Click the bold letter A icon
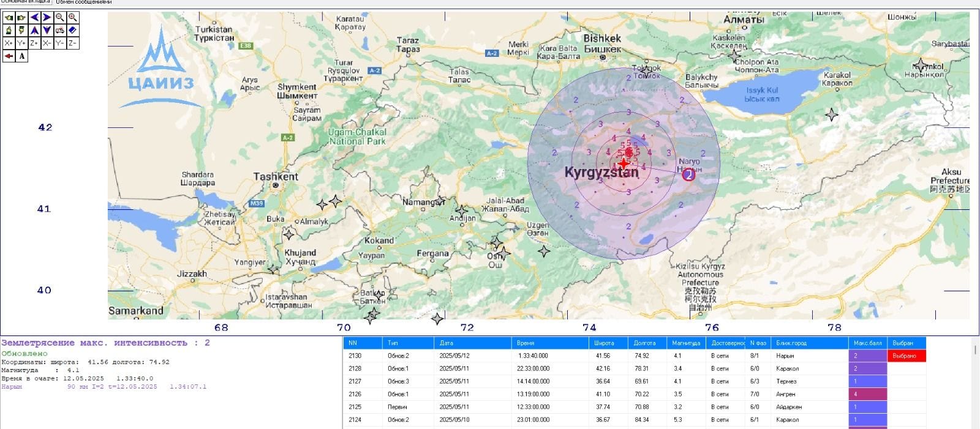 [22, 56]
